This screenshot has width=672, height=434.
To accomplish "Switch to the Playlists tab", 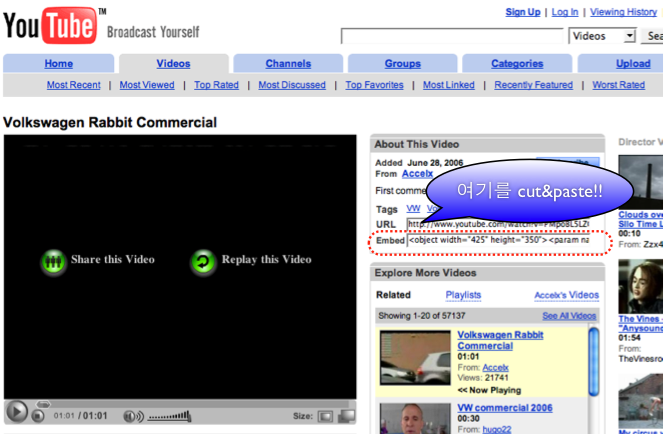I will [x=463, y=295].
